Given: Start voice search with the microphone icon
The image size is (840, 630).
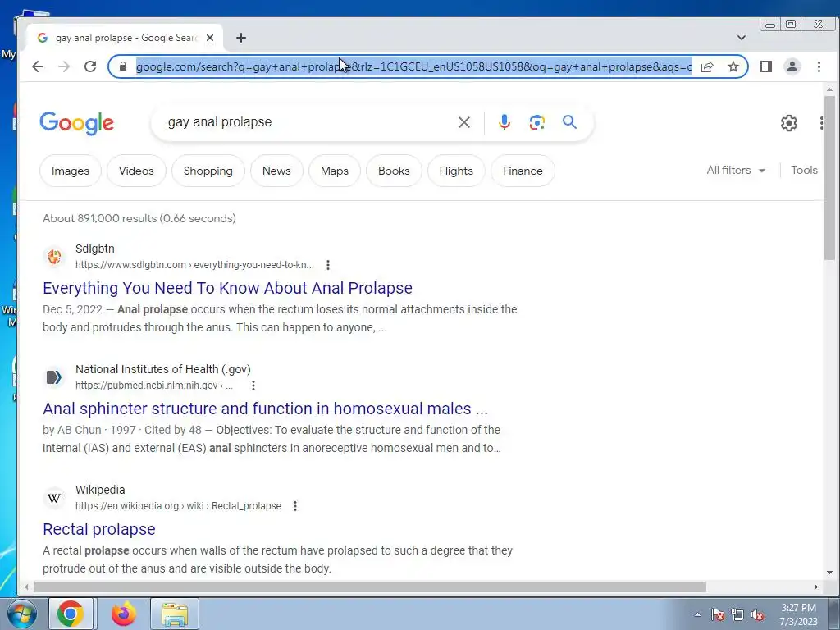Looking at the screenshot, I should pos(504,122).
